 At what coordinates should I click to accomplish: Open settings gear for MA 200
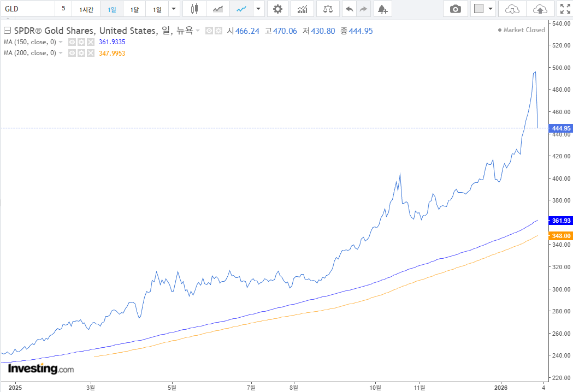[x=81, y=54]
